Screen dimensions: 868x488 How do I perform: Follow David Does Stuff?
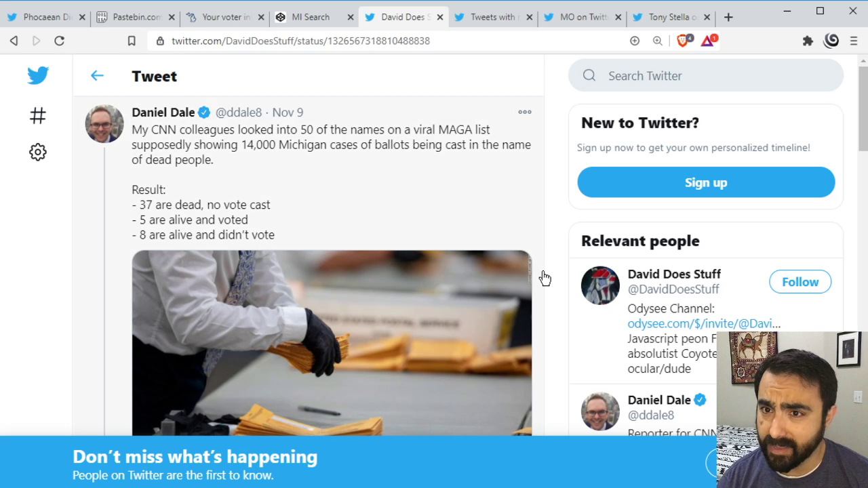pyautogui.click(x=800, y=282)
